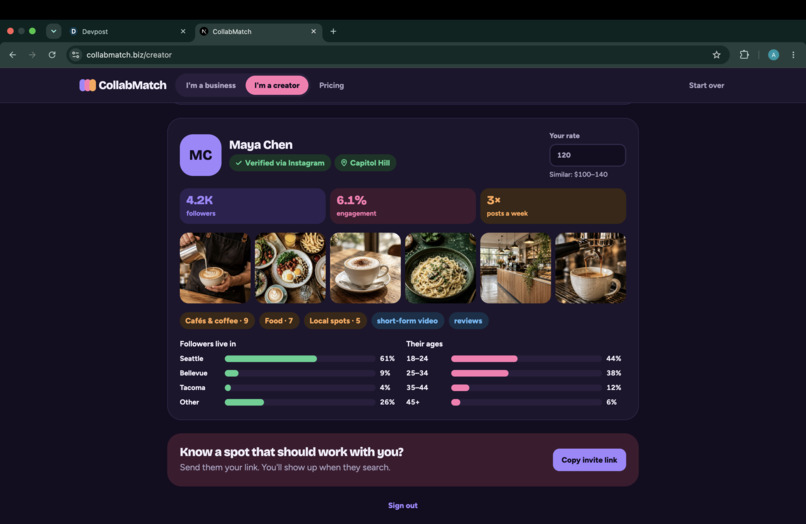
Task: Click the Similar: $100–140 text
Action: 578,174
